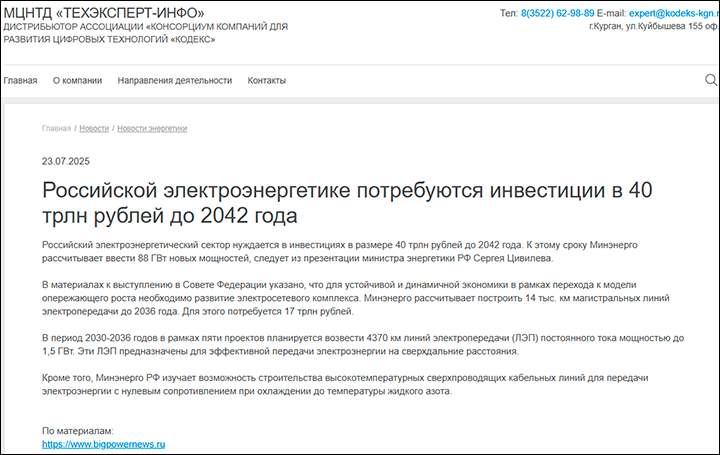The image size is (720, 455).
Task: Open the Контакты menu item
Action: pyautogui.click(x=267, y=80)
